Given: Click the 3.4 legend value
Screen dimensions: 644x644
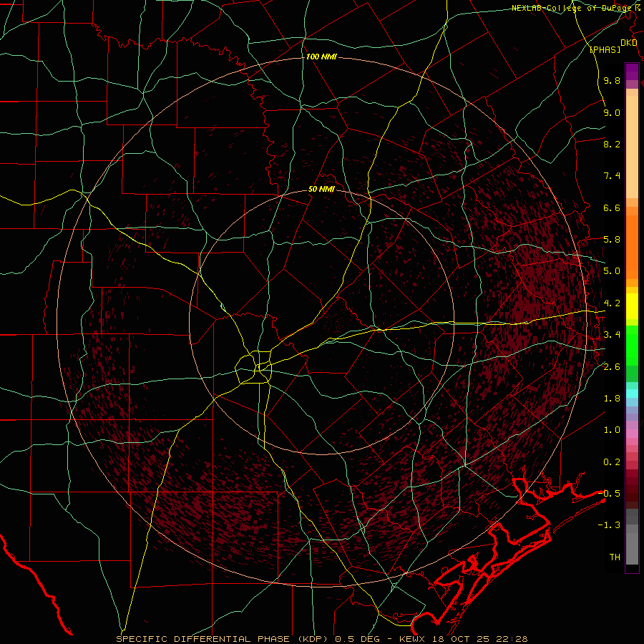Looking at the screenshot, I should [x=612, y=335].
